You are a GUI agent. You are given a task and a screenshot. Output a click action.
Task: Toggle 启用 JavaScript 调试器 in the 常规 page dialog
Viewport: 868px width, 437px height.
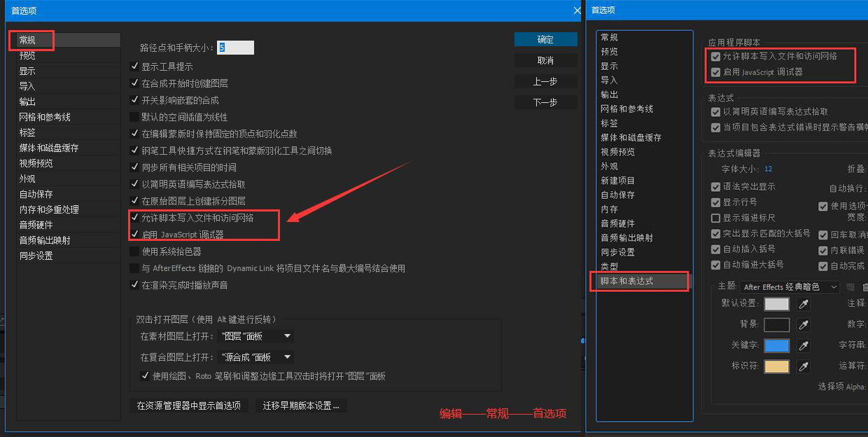coord(135,235)
